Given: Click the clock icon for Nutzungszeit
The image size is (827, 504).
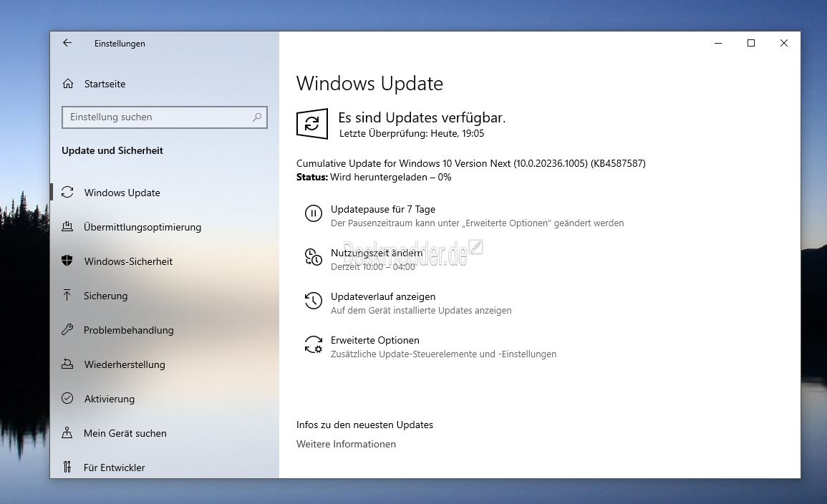Looking at the screenshot, I should tap(314, 257).
